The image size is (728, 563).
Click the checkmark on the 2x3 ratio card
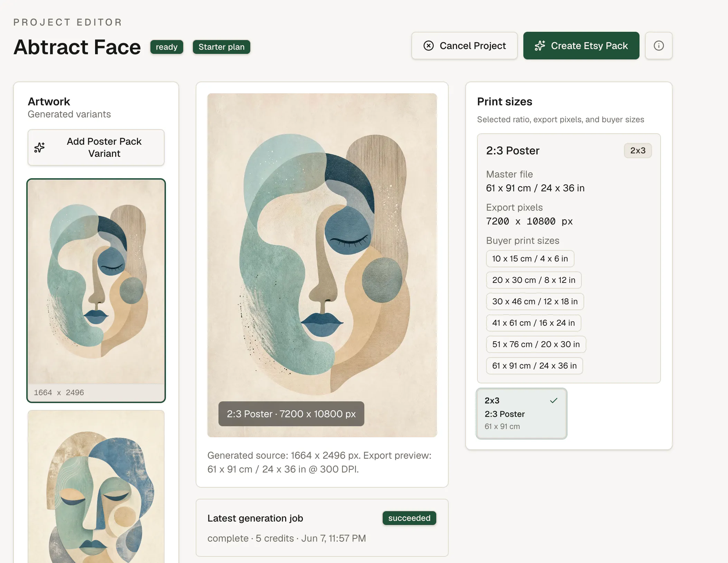click(x=554, y=401)
